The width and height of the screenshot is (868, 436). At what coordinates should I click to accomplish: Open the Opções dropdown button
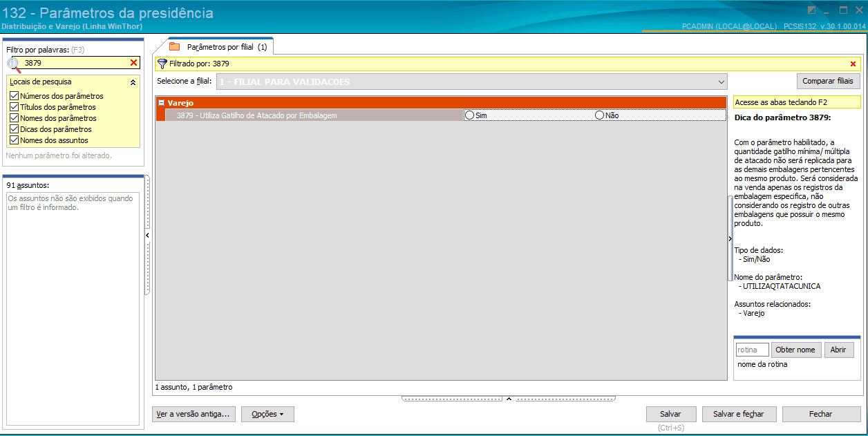tap(267, 415)
